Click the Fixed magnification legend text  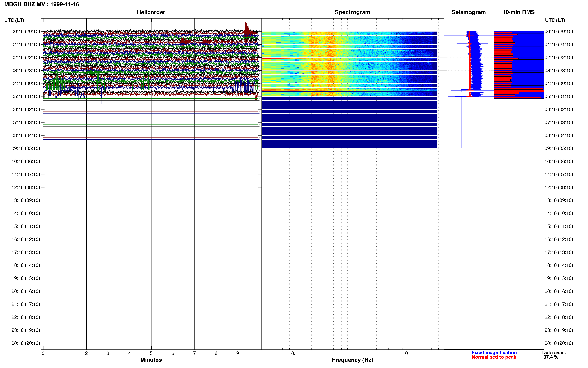[494, 352]
